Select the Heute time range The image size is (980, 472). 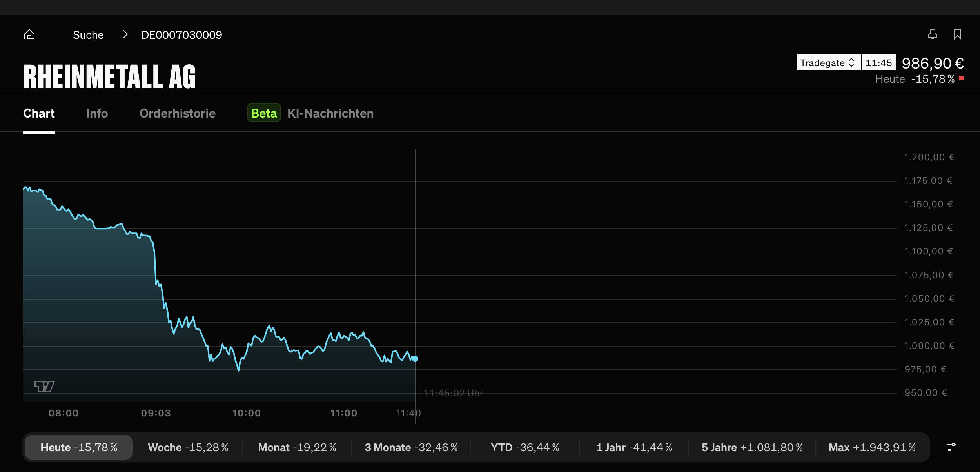79,447
